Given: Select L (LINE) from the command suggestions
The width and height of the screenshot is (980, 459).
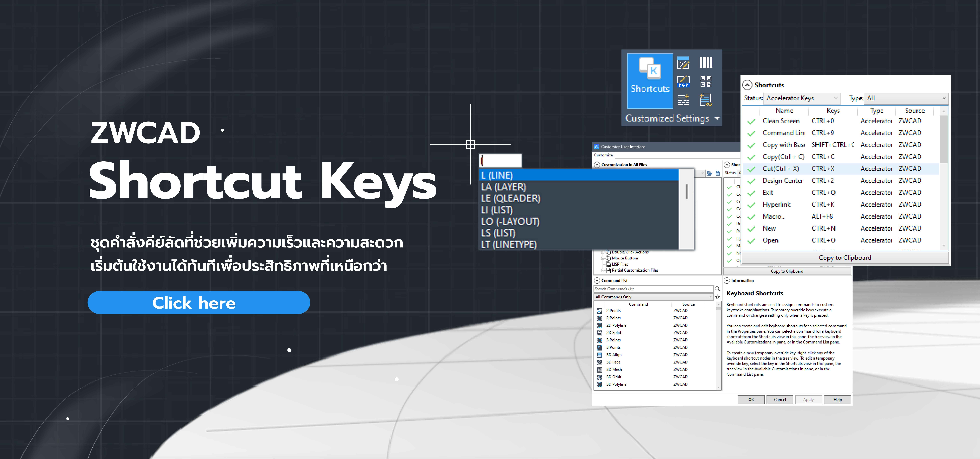Looking at the screenshot, I should 579,175.
